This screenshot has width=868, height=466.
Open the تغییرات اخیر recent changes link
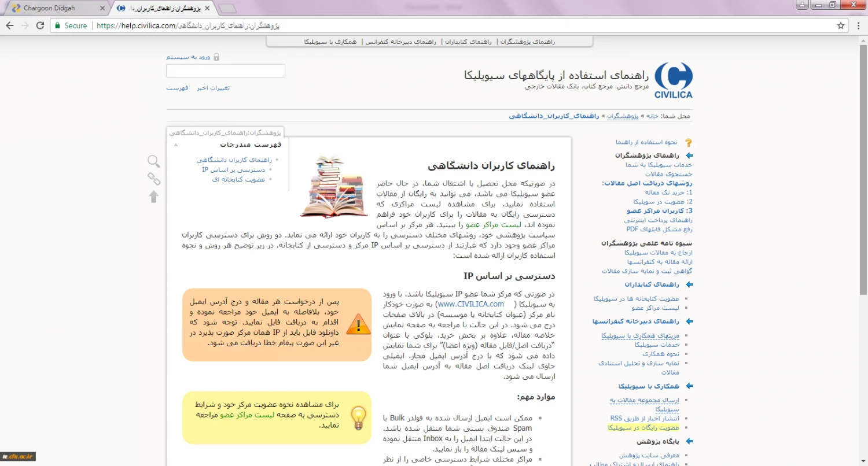coord(213,88)
